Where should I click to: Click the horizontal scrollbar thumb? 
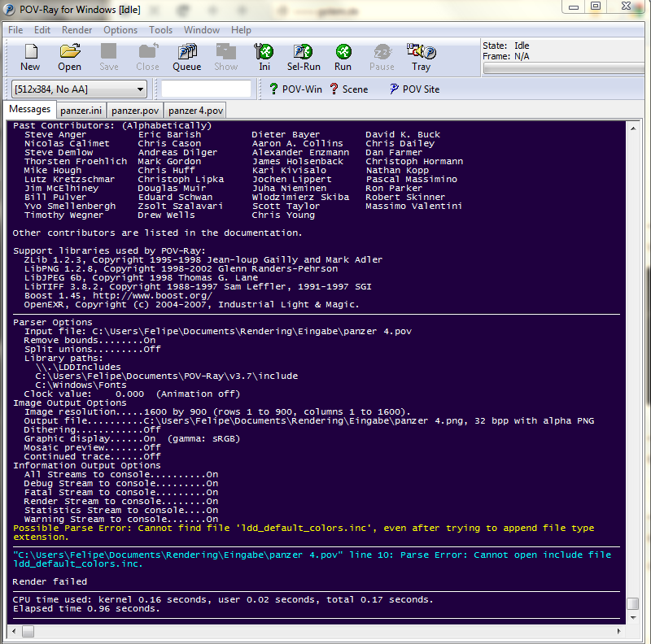coord(28,631)
